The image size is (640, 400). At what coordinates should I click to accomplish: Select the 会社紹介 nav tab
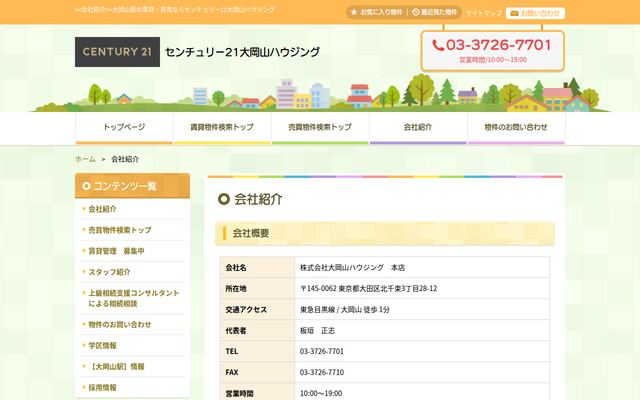(x=418, y=128)
